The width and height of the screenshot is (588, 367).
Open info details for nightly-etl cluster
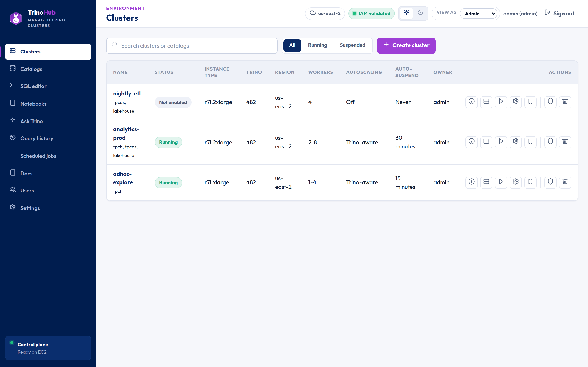click(x=471, y=102)
